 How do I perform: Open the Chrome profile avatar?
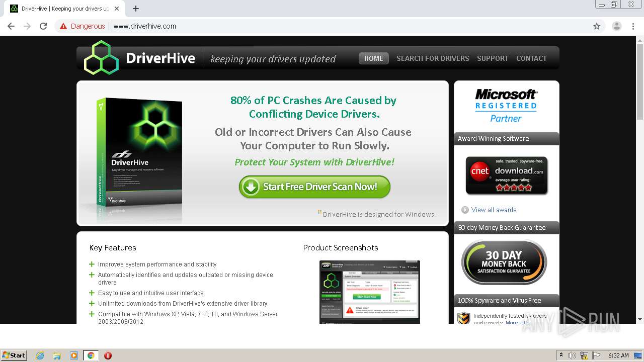(x=616, y=26)
